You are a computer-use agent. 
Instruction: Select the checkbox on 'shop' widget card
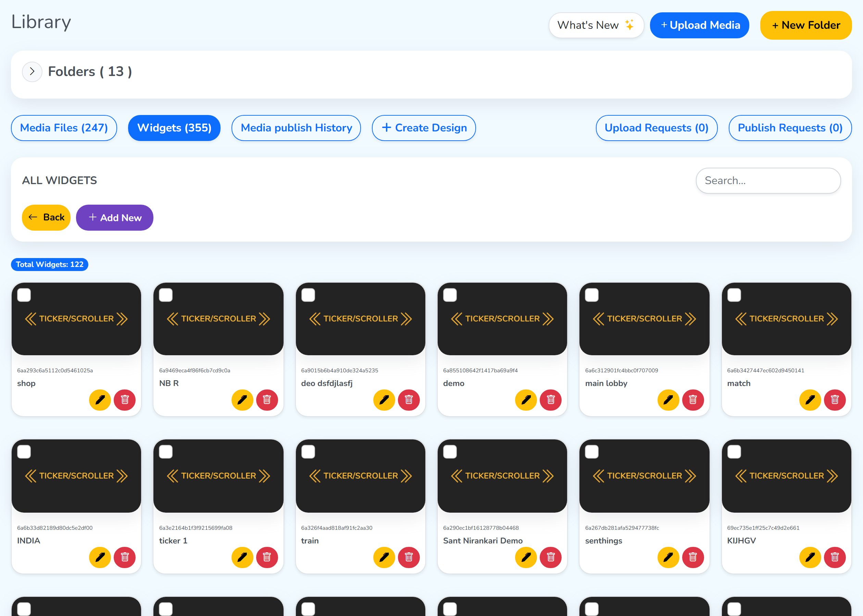(x=24, y=295)
